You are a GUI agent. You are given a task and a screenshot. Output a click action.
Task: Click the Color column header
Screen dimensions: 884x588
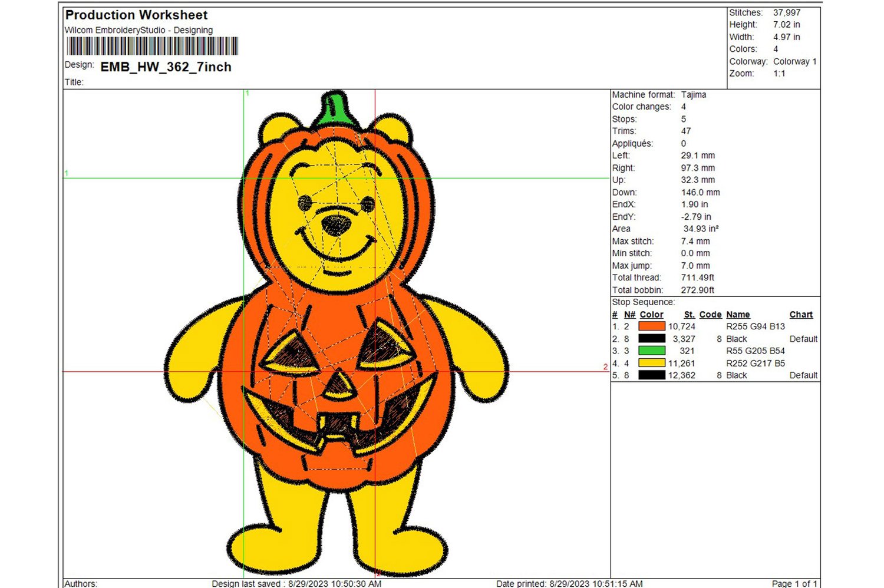pyautogui.click(x=651, y=315)
